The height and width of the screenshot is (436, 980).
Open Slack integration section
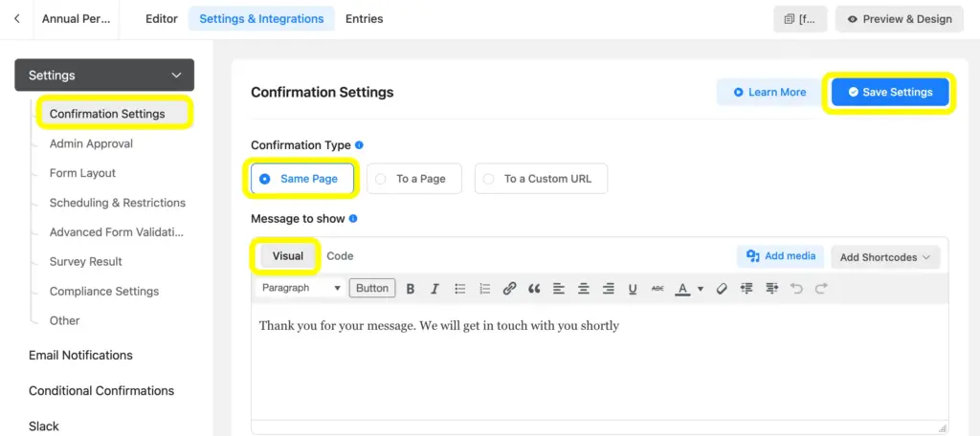tap(44, 426)
